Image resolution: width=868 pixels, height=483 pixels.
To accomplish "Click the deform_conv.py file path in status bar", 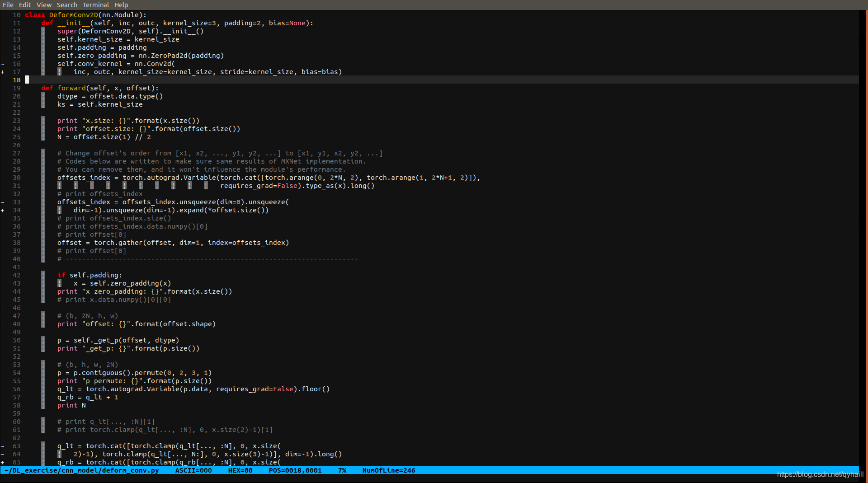I will coord(81,470).
